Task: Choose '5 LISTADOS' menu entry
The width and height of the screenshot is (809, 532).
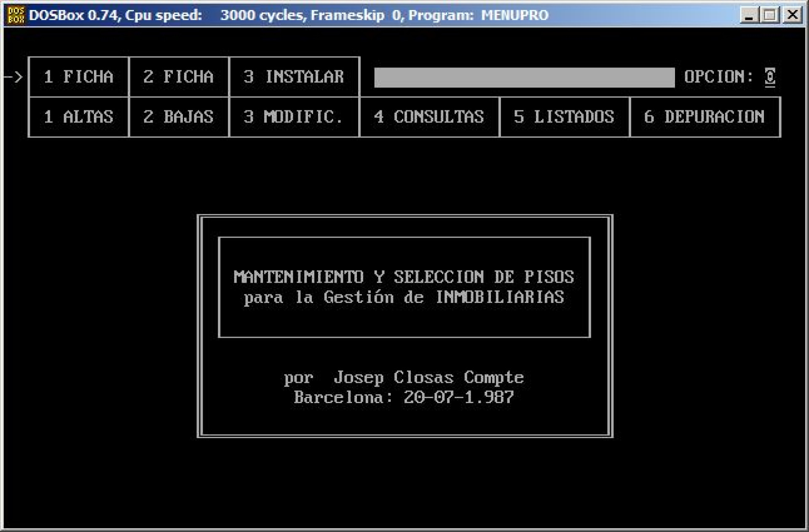Action: point(564,117)
